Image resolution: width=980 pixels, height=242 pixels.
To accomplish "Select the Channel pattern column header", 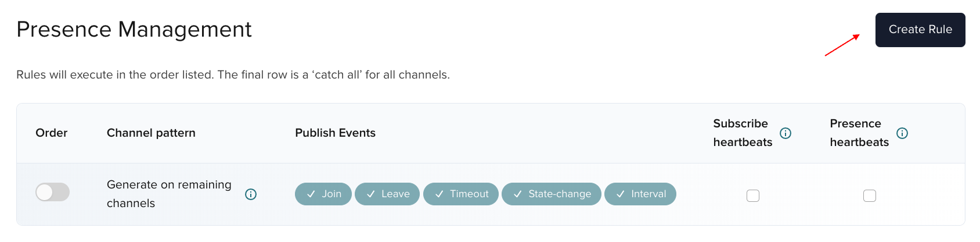I will (x=151, y=133).
